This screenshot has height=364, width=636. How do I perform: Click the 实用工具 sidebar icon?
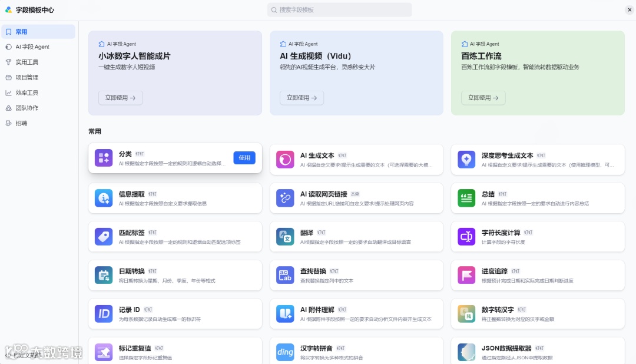(x=8, y=62)
